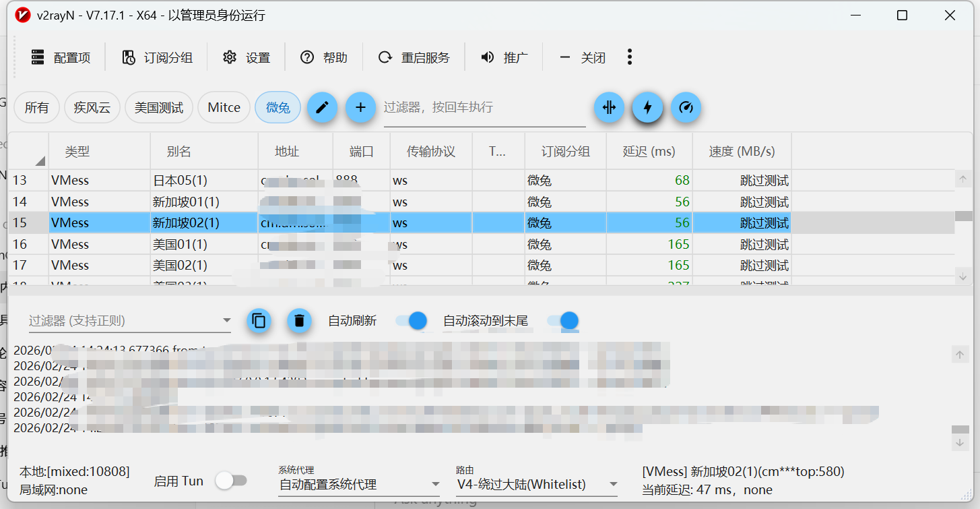980x509 pixels.
Task: Switch to the 美国测试 subscription tab
Action: tap(159, 107)
